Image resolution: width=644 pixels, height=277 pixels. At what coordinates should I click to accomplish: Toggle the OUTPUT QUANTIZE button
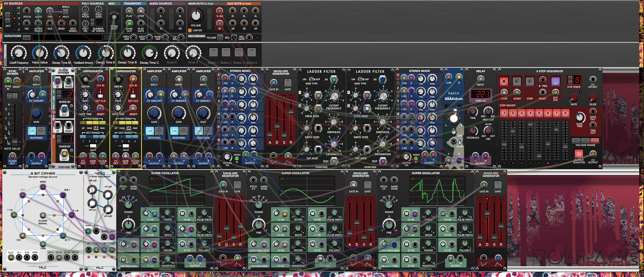579,153
